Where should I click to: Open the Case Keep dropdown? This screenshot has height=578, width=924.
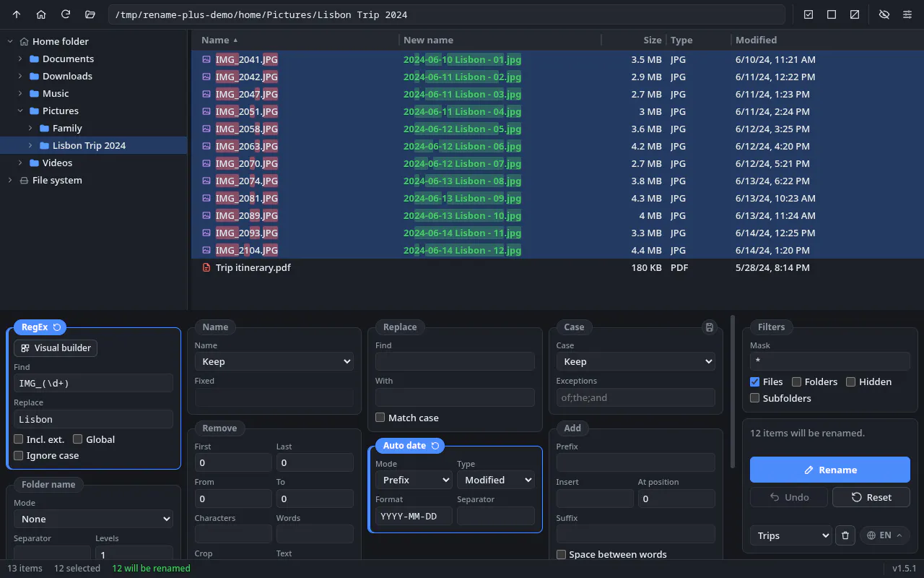click(636, 361)
